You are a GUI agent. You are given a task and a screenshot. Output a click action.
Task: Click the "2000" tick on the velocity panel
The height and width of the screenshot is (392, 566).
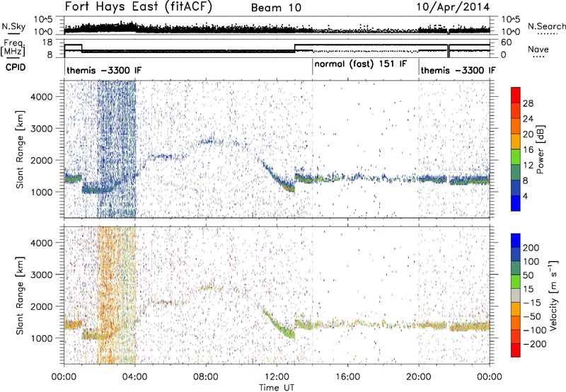coord(41,306)
